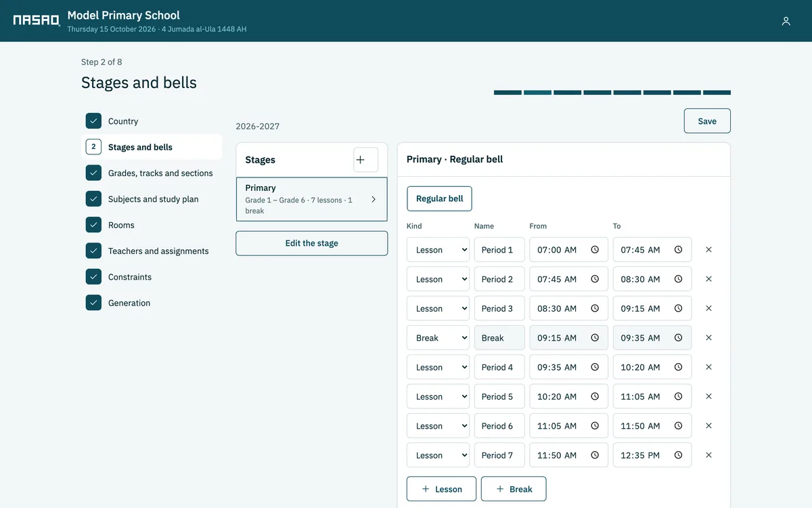
Task: Open clock icon for Break From time
Action: coord(595,338)
